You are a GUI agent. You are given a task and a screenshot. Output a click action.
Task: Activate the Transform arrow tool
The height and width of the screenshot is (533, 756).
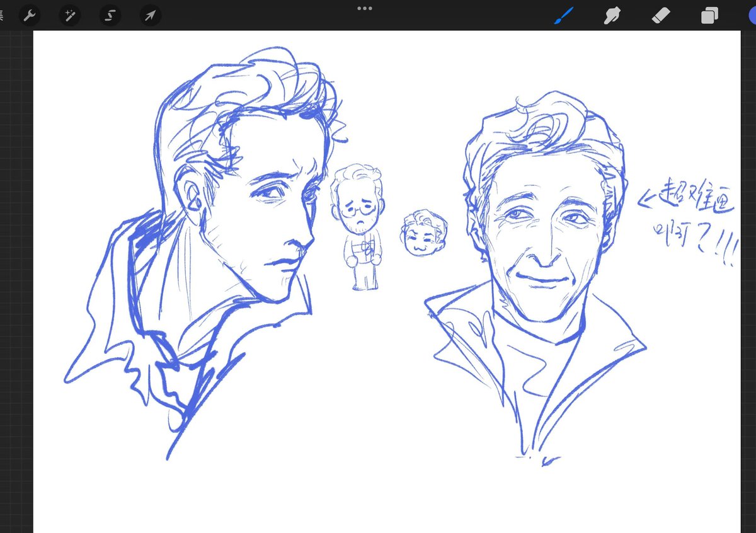[150, 15]
